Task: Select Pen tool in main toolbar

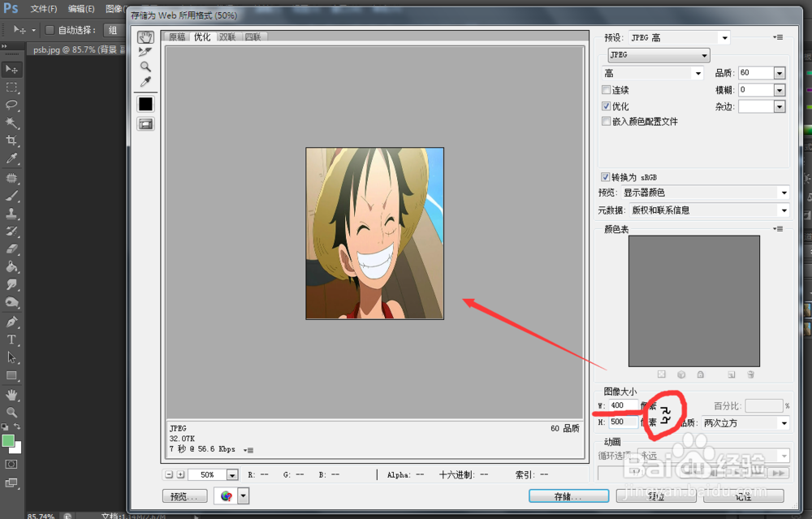Action: 11,322
